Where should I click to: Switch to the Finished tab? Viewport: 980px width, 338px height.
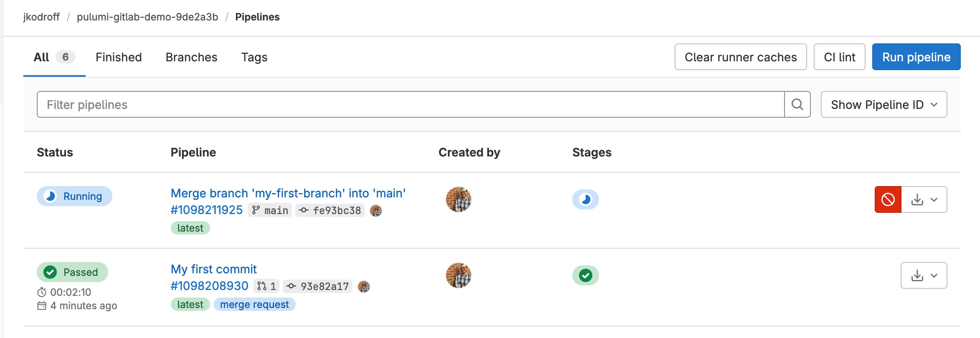click(x=119, y=57)
